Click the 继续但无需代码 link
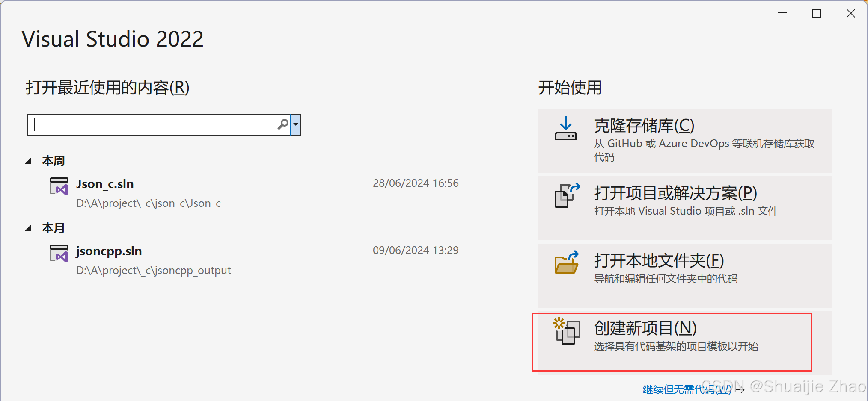Image resolution: width=868 pixels, height=401 pixels. pos(687,389)
